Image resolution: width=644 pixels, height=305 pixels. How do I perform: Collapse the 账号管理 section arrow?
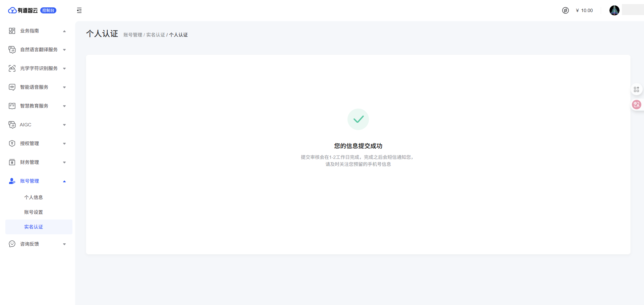[64, 181]
